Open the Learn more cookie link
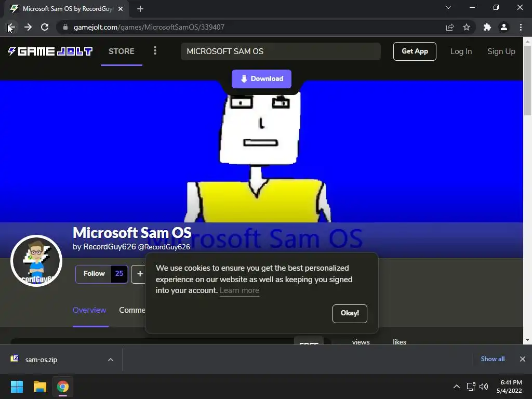The image size is (532, 399). click(239, 290)
